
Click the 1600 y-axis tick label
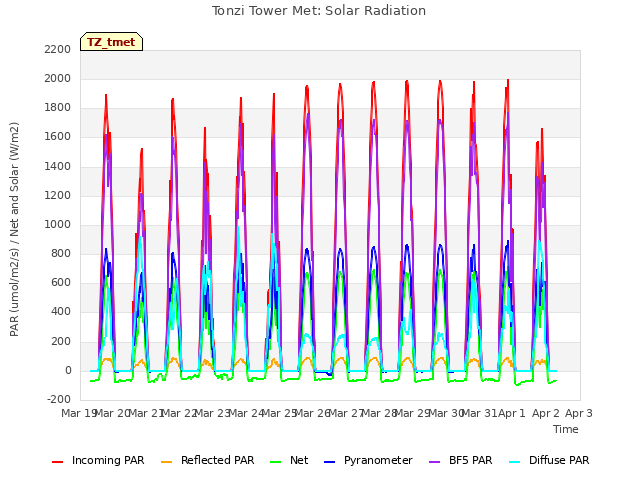click(58, 137)
